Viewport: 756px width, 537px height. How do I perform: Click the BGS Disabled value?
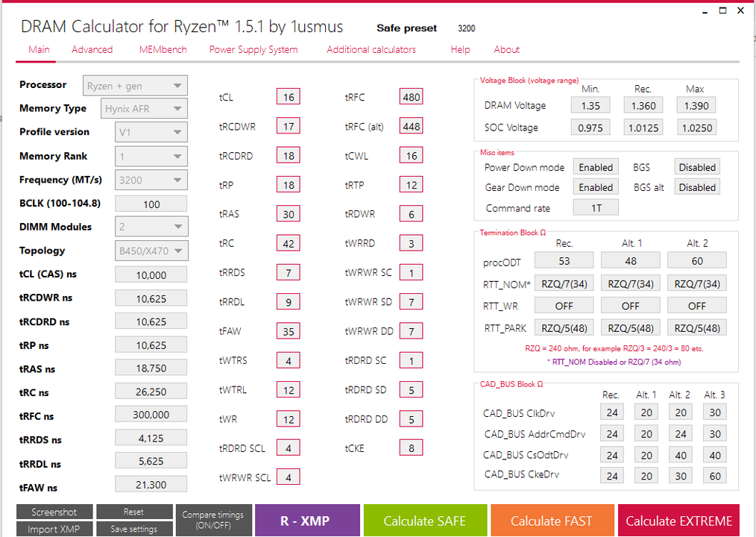[x=697, y=167]
